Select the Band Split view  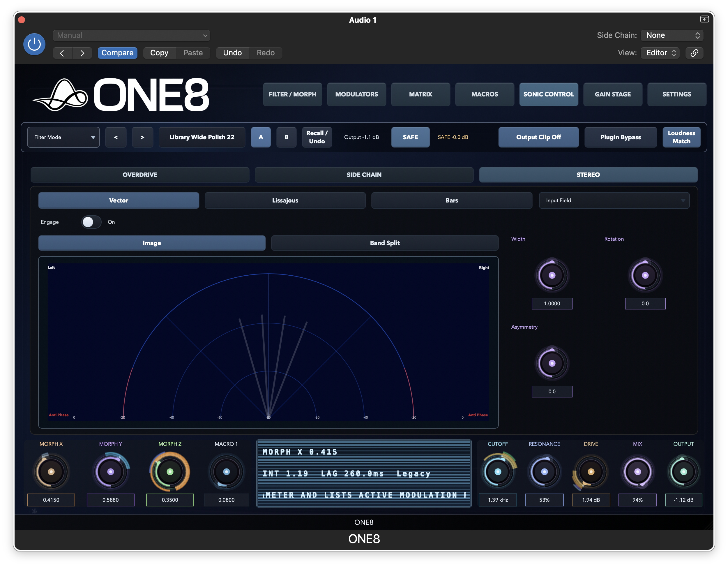[385, 243]
